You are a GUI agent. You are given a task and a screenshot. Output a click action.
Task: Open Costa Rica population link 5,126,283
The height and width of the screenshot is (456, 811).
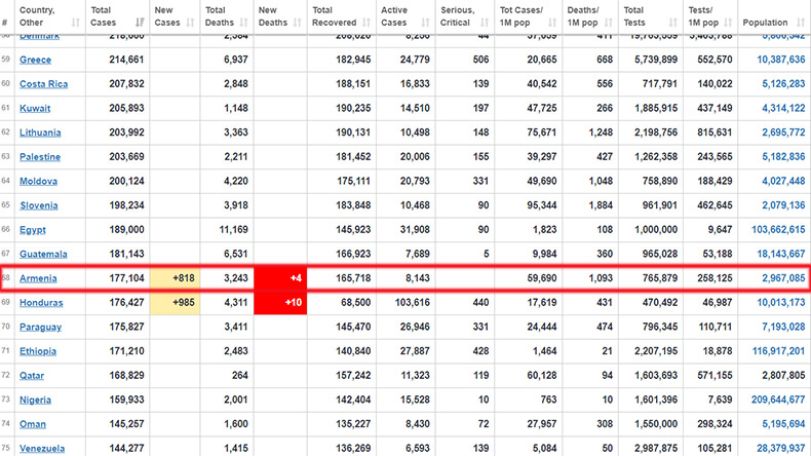coord(783,84)
